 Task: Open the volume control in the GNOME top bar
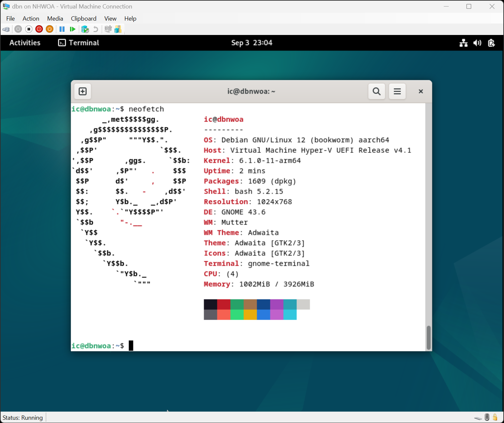click(x=477, y=43)
